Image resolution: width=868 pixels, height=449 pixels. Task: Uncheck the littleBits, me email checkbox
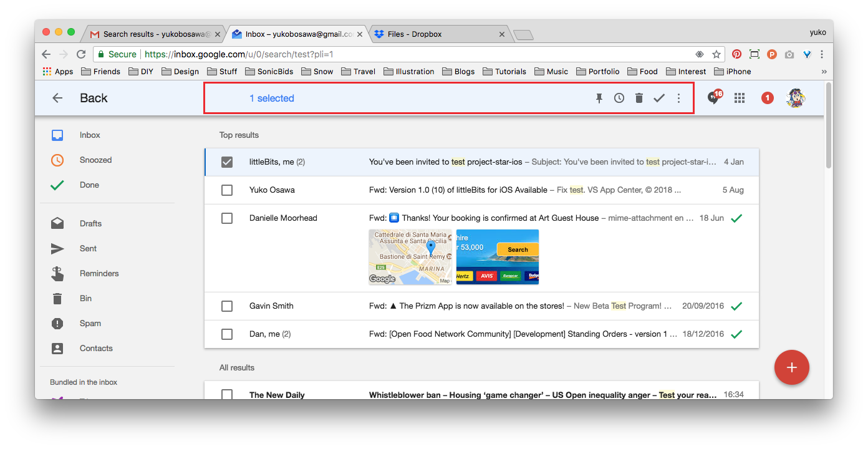(x=227, y=162)
